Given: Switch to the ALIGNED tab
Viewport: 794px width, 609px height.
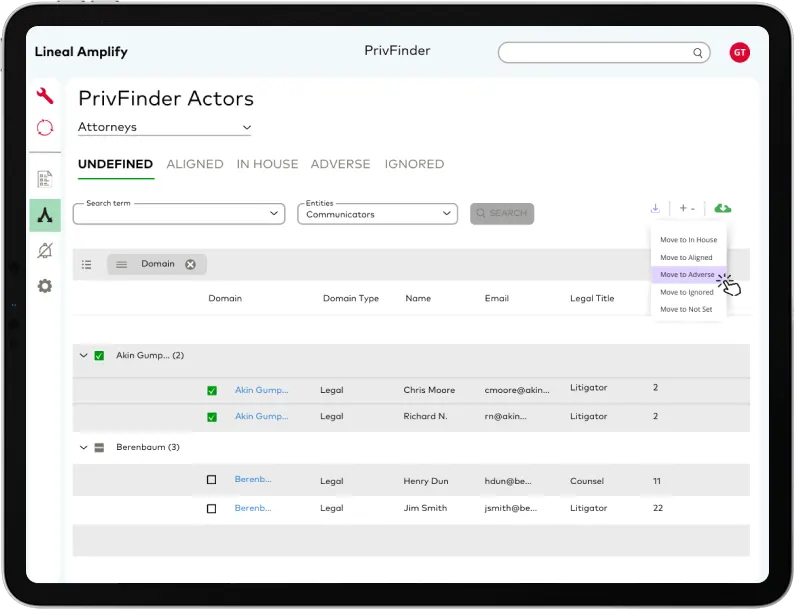Looking at the screenshot, I should click(x=194, y=164).
